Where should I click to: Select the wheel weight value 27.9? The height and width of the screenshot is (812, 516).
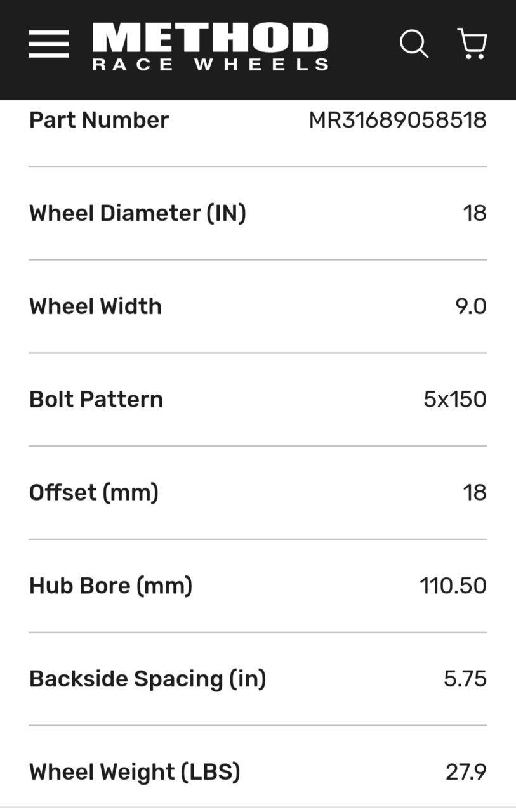point(466,773)
